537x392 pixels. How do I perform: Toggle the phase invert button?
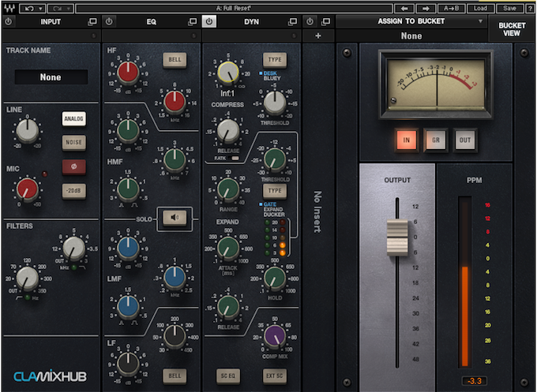73,166
